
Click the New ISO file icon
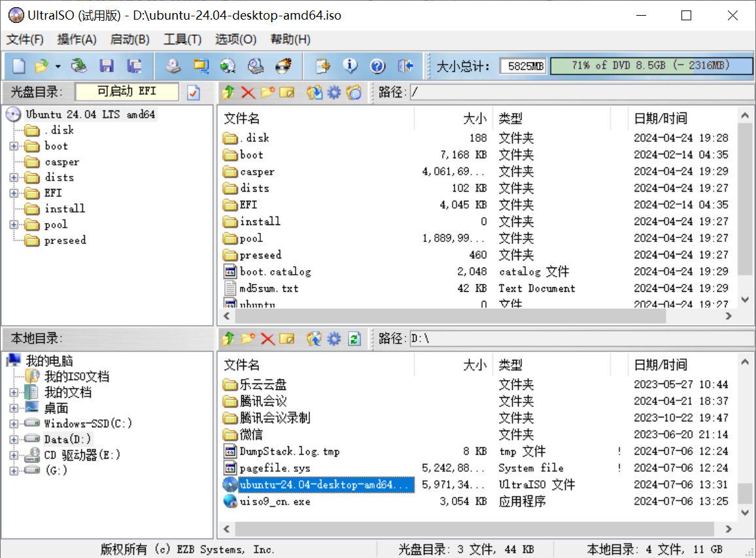pyautogui.click(x=18, y=65)
